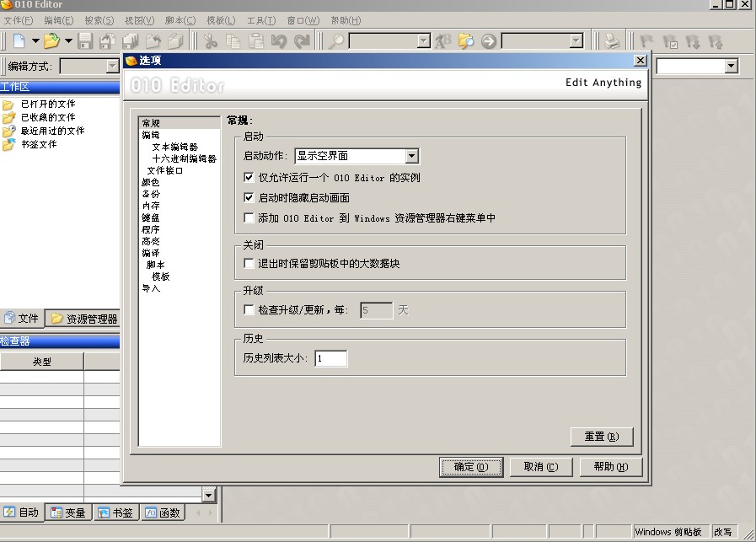The height and width of the screenshot is (542, 756).
Task: Open the 编辑(E) menu
Action: tap(59, 20)
